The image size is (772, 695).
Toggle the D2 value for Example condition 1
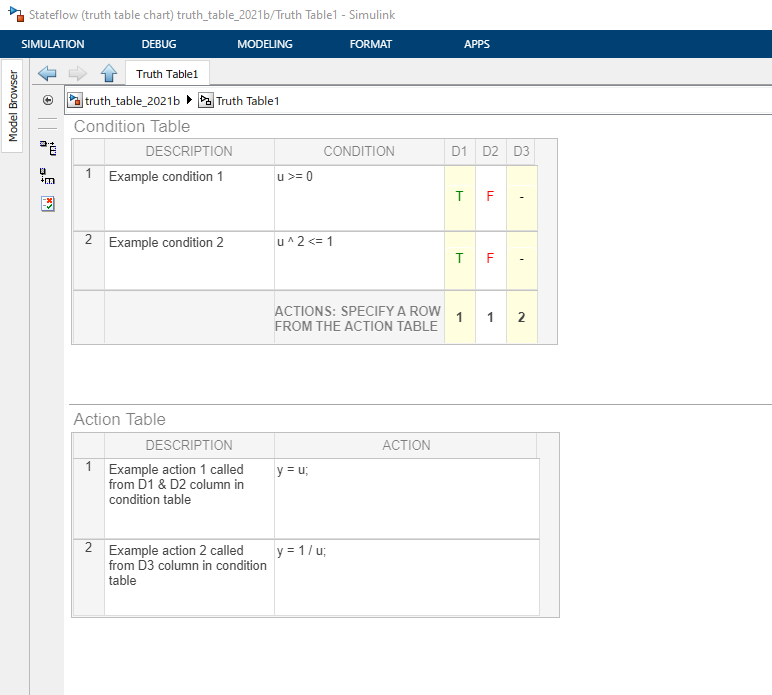click(490, 196)
